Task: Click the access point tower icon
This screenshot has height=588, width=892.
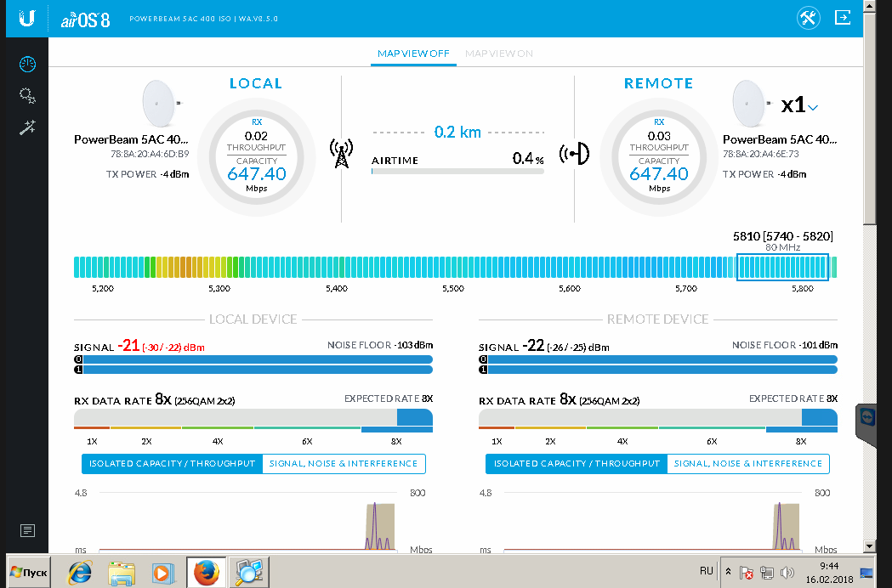Action: tap(341, 154)
